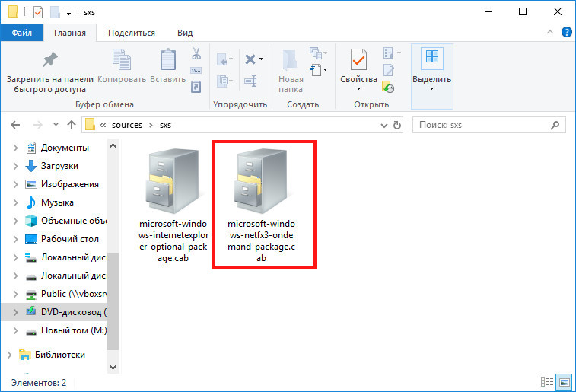This screenshot has width=576, height=392.
Task: Click the Вставить (Paste) ribbon icon
Action: pyautogui.click(x=168, y=59)
